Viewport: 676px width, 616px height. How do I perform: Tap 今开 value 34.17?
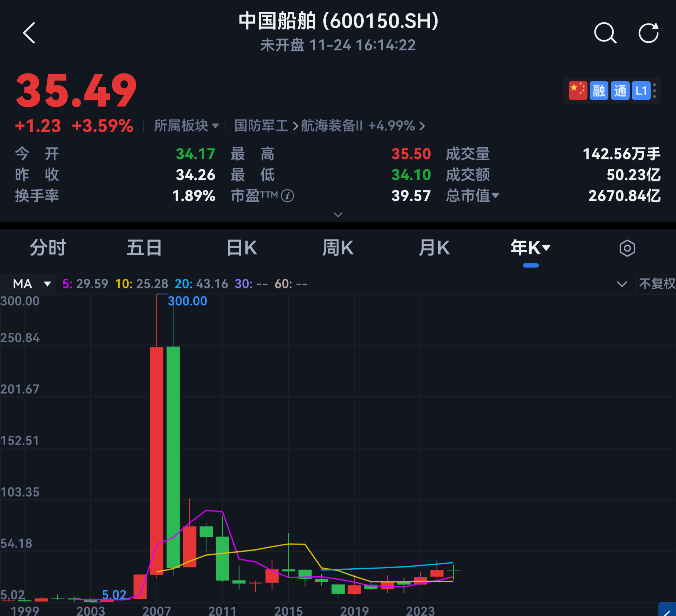[x=195, y=154]
